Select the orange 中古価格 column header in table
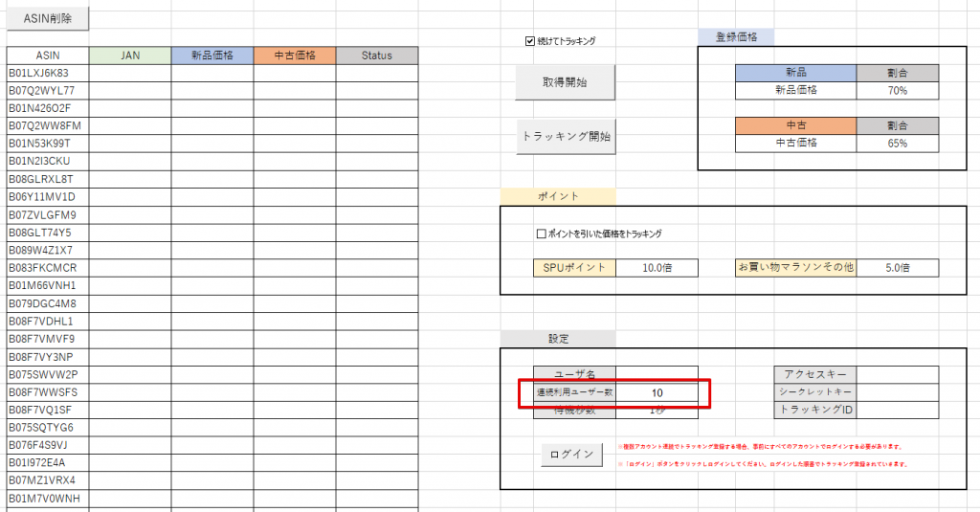980x512 pixels. (x=295, y=56)
